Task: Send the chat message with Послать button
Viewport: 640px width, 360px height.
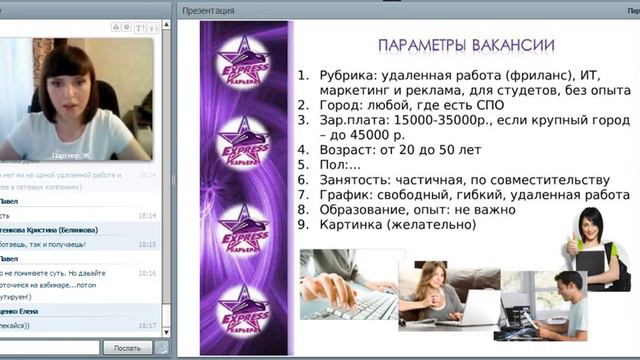Action: coord(127,348)
